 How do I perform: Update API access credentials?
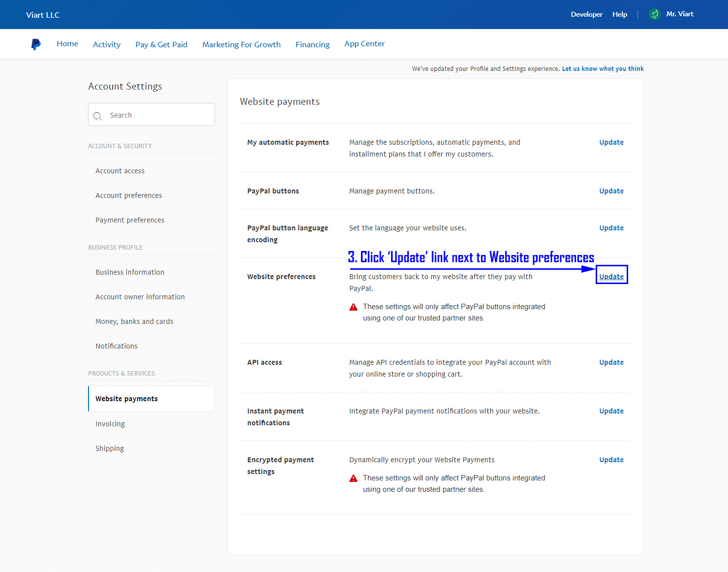coord(611,362)
